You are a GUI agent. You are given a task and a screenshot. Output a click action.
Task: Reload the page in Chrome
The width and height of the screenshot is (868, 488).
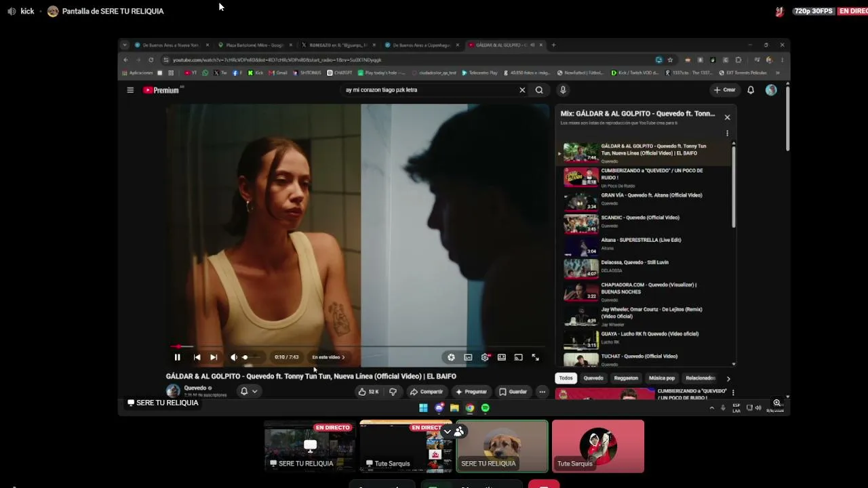click(151, 60)
